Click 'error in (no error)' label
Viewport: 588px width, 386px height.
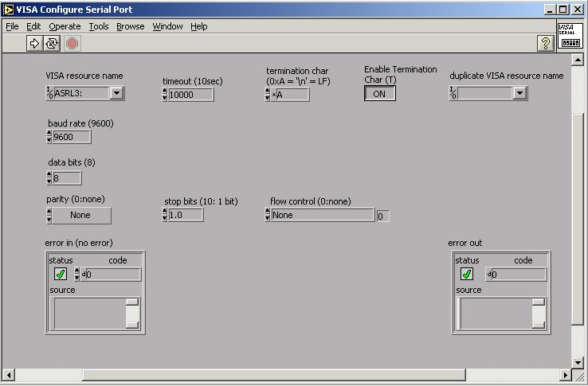(79, 243)
